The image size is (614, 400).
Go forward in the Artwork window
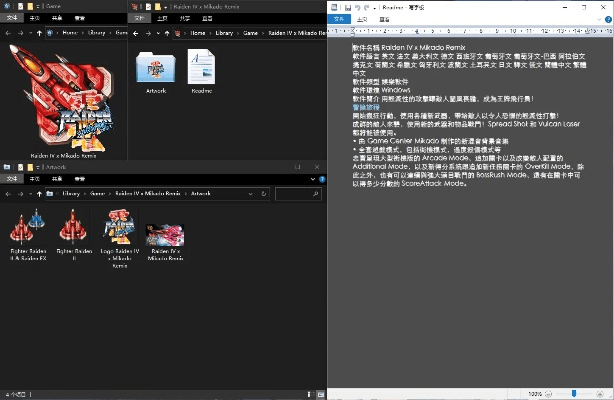tap(20, 194)
